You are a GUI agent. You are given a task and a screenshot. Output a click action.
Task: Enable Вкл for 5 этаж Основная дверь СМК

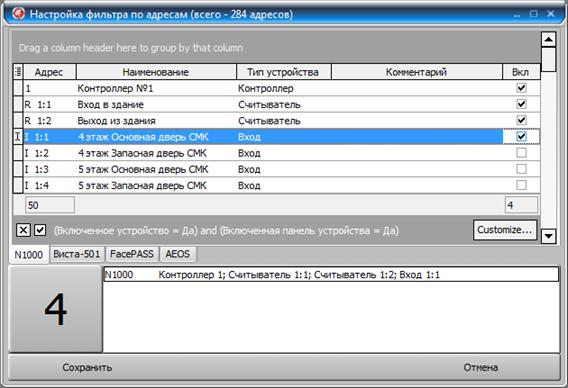tap(521, 169)
